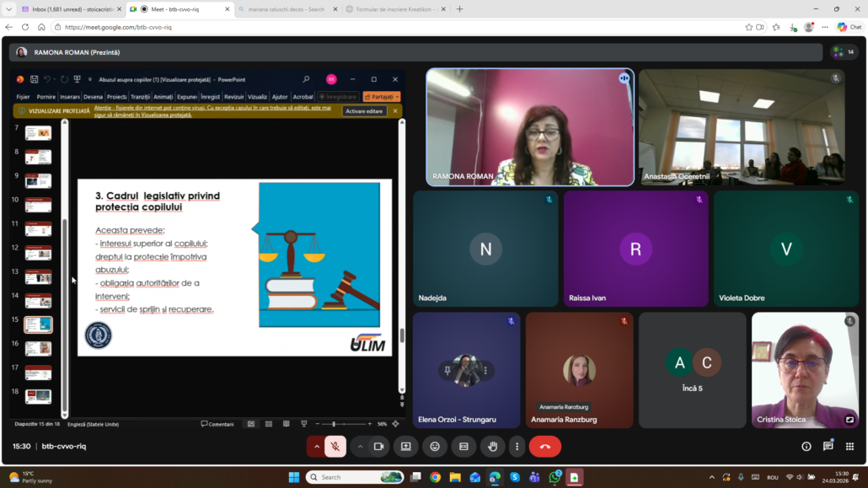Click the browser refresh icon
The height and width of the screenshot is (488, 868).
(25, 27)
